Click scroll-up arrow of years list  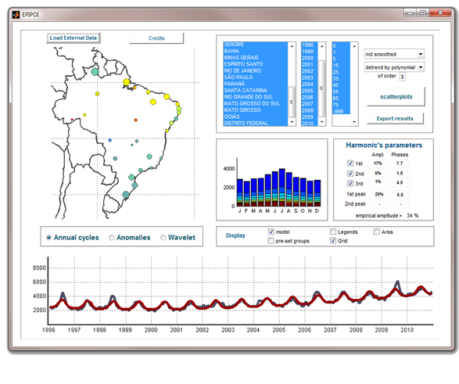[x=322, y=46]
